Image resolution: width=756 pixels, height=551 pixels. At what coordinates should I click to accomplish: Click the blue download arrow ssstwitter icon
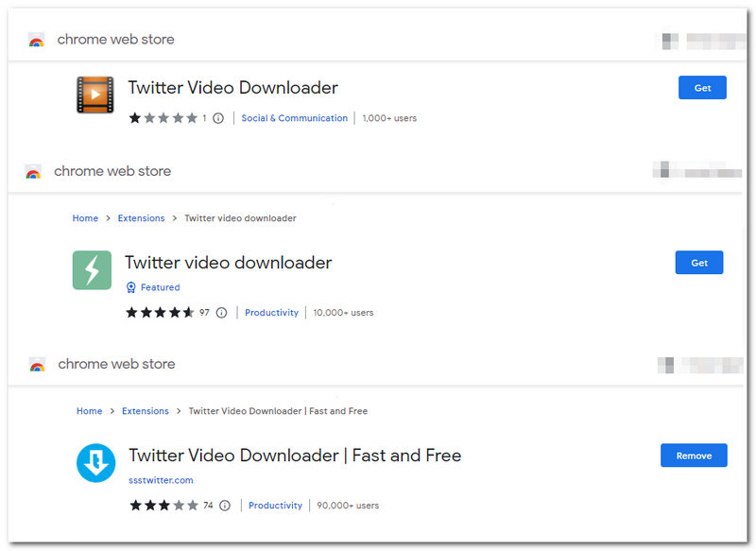[x=96, y=463]
